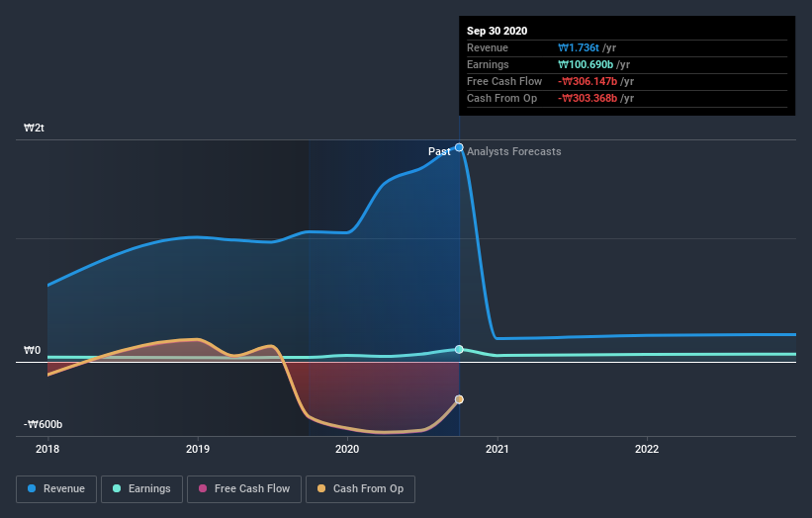Click the Revenue row label in tooltip
This screenshot has width=812, height=518.
pyautogui.click(x=488, y=47)
